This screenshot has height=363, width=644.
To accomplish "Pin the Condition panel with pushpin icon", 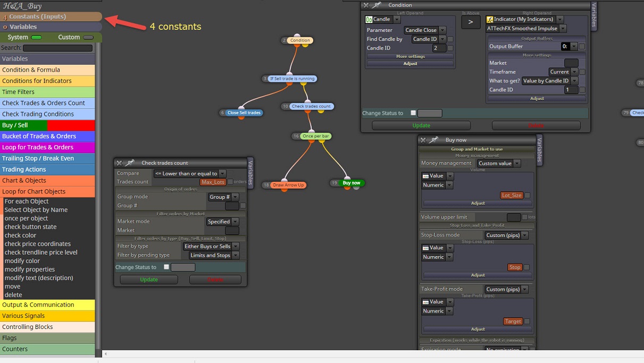I will click(x=377, y=5).
